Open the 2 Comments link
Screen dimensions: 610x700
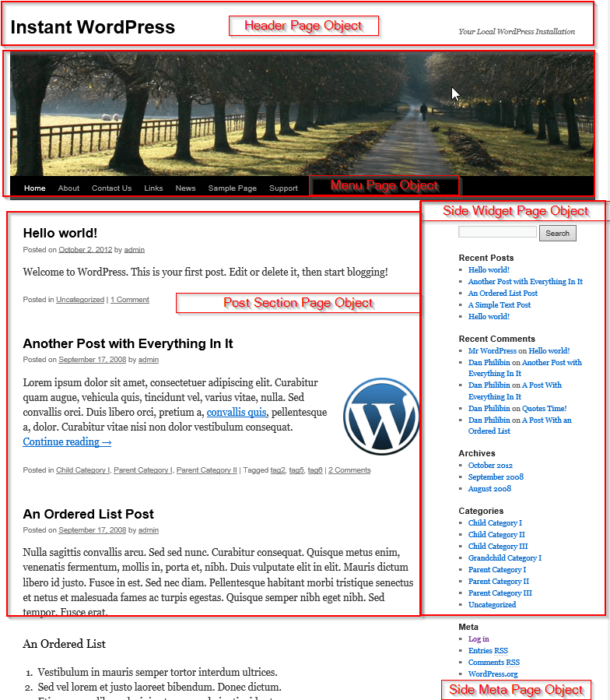(x=349, y=470)
